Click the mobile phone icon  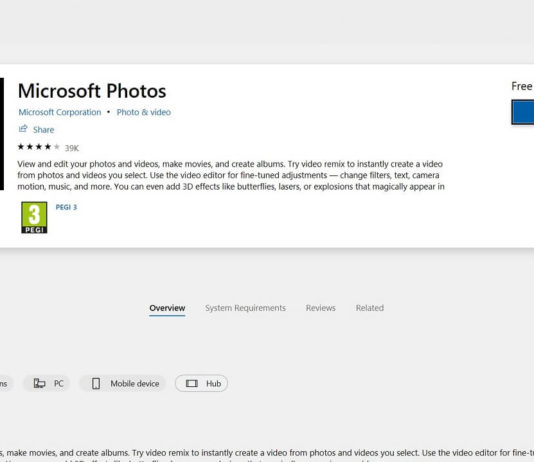click(x=96, y=384)
